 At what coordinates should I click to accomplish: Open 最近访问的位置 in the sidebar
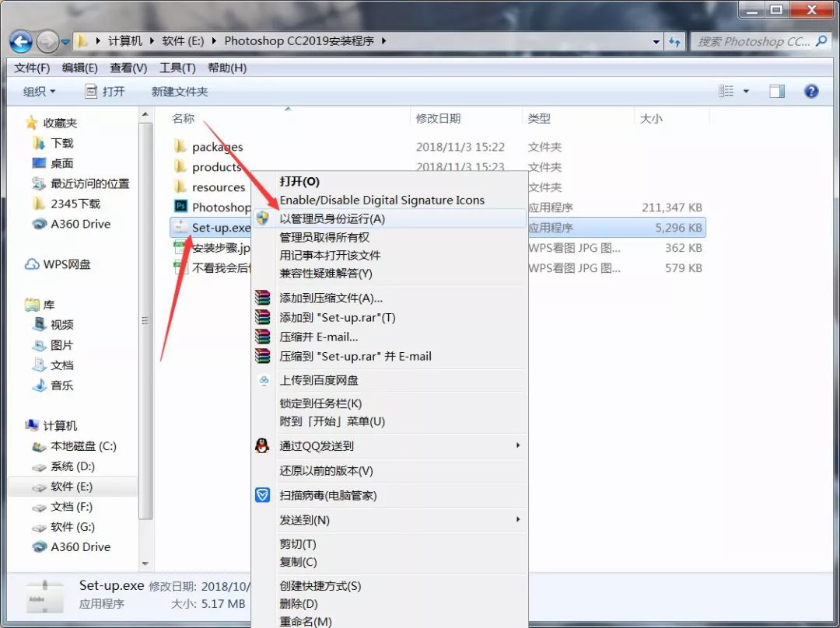tap(81, 183)
